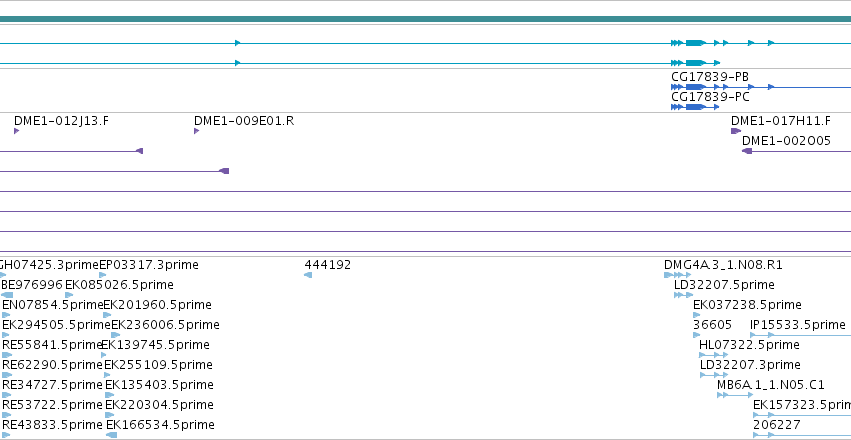
Task: Select the DME1-012J13.F label
Action: pos(61,120)
